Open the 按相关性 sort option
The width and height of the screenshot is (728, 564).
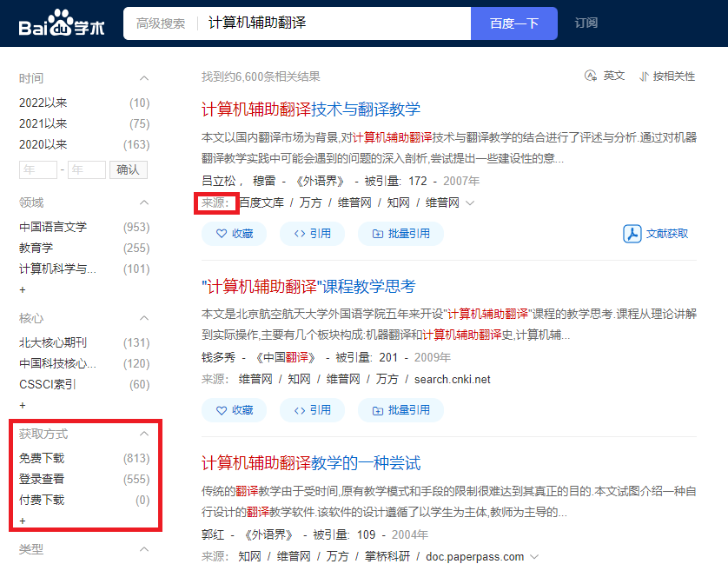pos(667,76)
